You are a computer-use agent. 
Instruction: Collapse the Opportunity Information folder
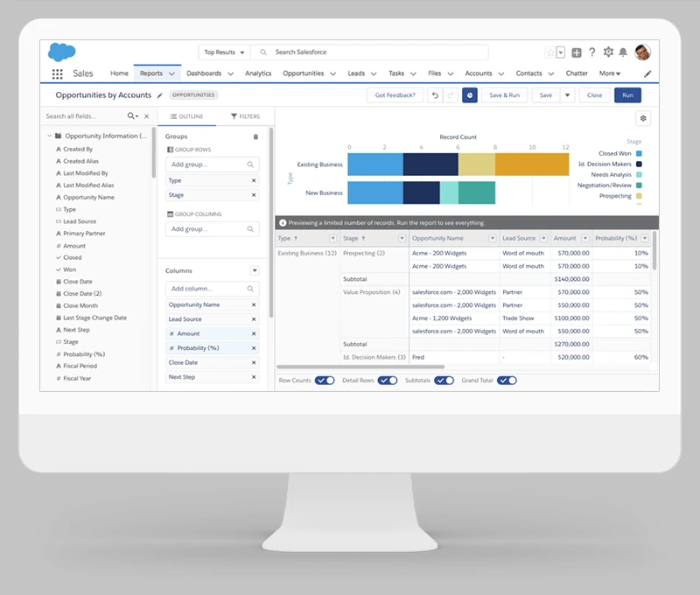[x=50, y=136]
